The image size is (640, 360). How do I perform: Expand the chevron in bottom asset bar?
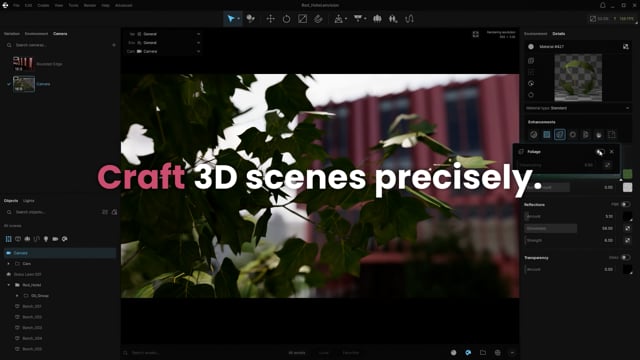pyautogui.click(x=512, y=353)
